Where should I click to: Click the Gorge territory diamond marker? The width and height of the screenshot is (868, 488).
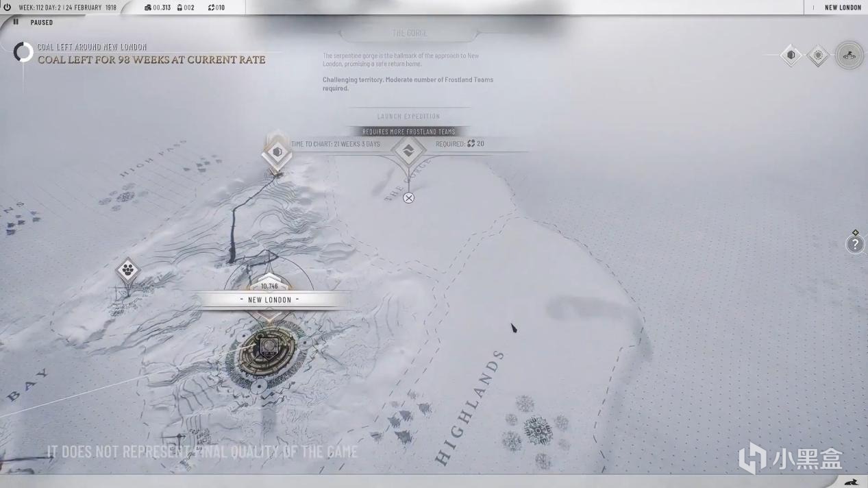408,151
